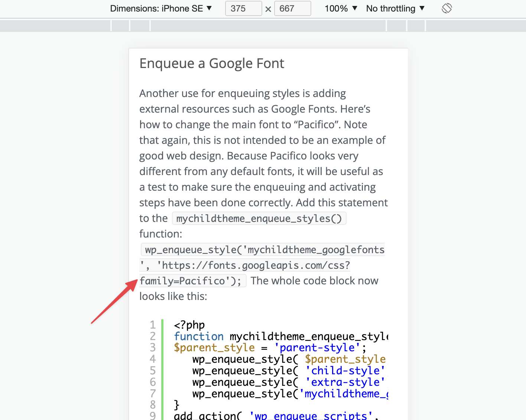Click the 'child-style' string on line 5
526x420 pixels.
[345, 371]
